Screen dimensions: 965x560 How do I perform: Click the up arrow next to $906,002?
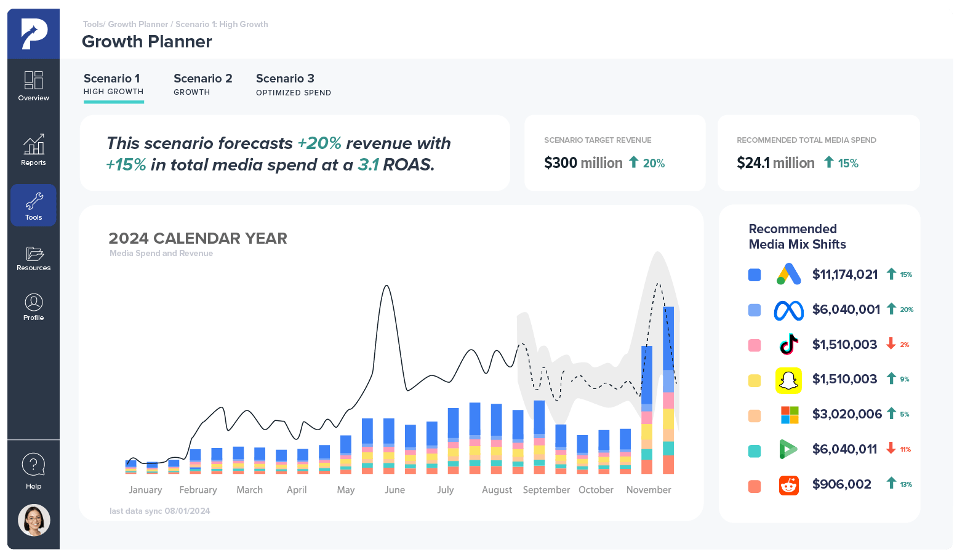coord(891,483)
